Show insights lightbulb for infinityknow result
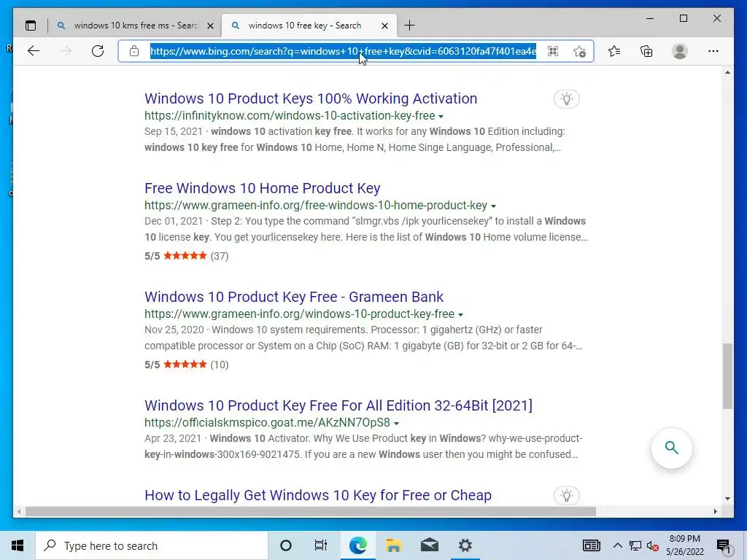 pyautogui.click(x=566, y=99)
